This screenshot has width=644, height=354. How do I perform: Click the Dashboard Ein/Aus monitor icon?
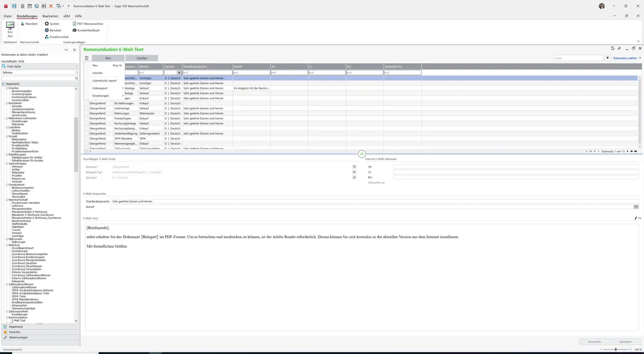(x=10, y=26)
